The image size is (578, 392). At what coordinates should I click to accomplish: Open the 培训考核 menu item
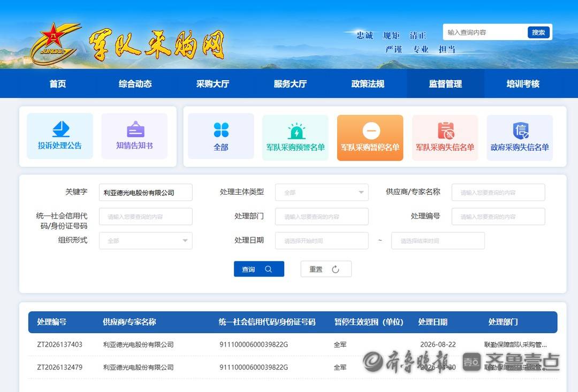(x=523, y=83)
